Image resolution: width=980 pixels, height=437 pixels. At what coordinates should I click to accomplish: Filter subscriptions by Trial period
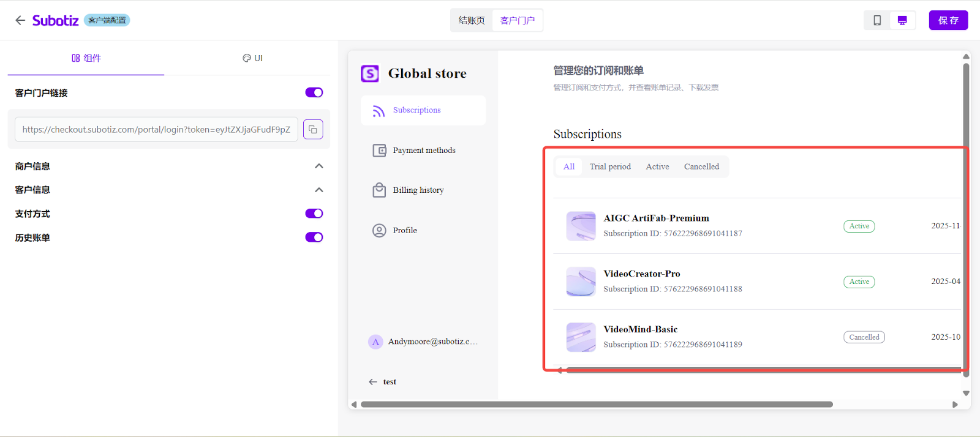click(610, 166)
